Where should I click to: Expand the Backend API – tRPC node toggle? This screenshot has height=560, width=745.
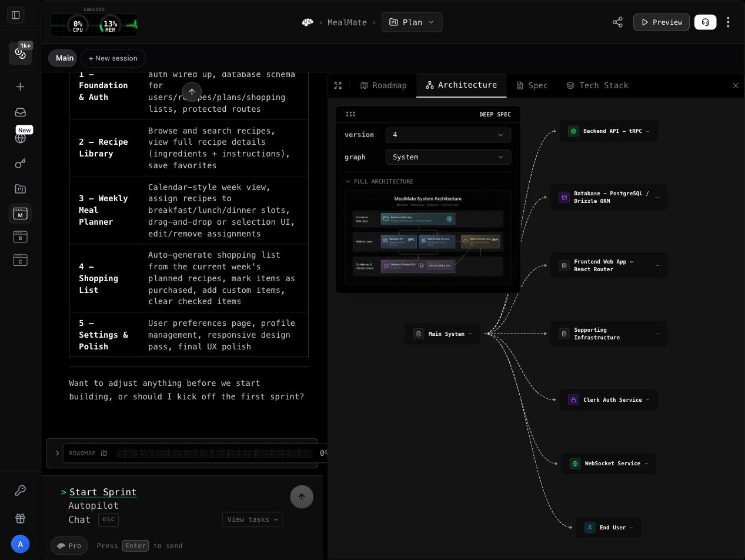648,131
